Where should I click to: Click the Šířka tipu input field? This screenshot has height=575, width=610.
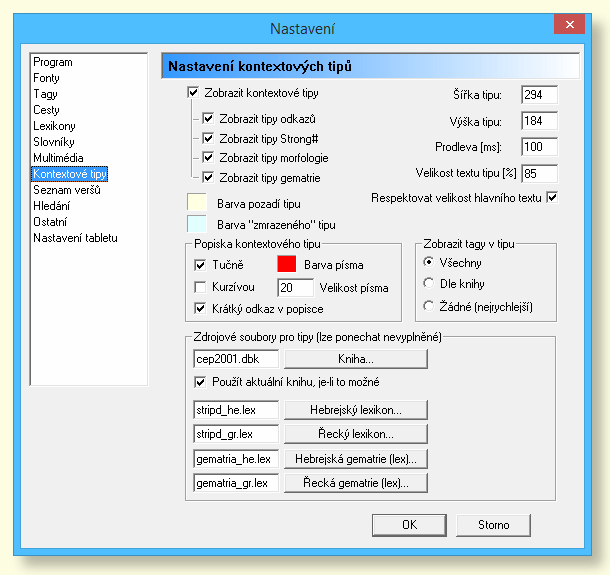coord(538,95)
